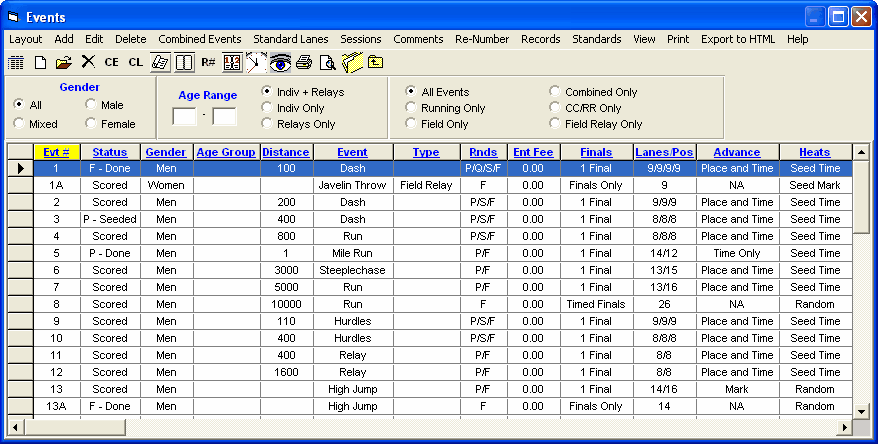
Task: Click the Events window title bar icon
Action: (x=13, y=17)
